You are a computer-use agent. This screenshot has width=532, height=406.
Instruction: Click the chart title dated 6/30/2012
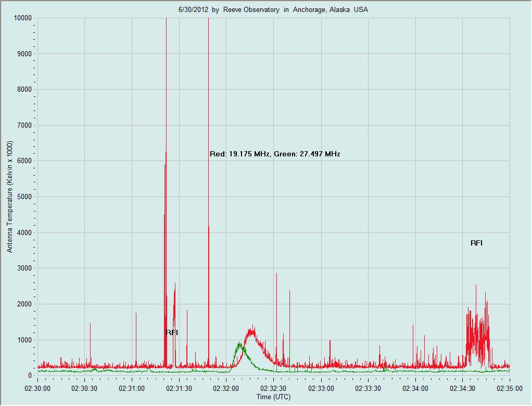coord(273,9)
